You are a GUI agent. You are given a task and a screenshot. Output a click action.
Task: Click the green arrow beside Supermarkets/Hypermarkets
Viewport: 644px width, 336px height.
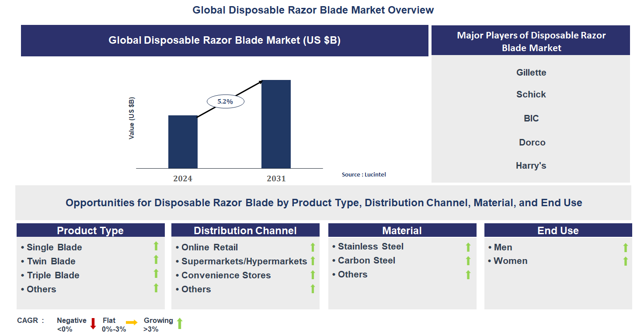click(312, 261)
